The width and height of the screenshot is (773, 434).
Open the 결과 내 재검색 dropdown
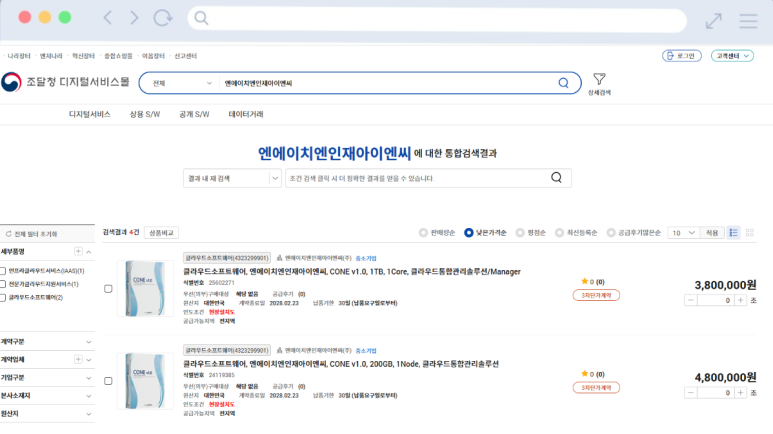[x=232, y=178]
